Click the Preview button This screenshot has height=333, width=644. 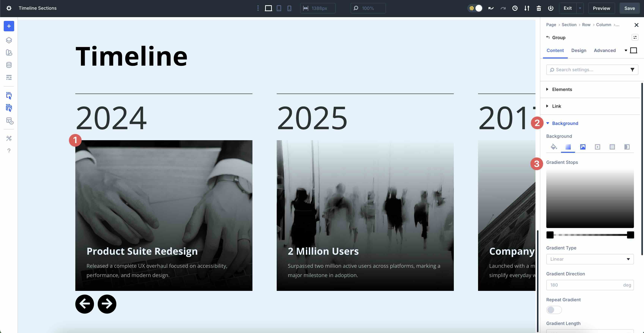click(601, 8)
